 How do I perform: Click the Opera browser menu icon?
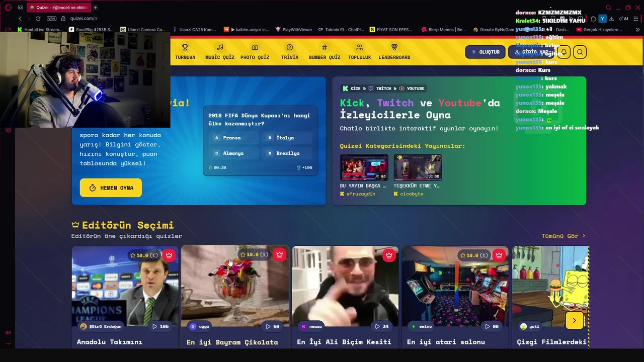pos(8,8)
